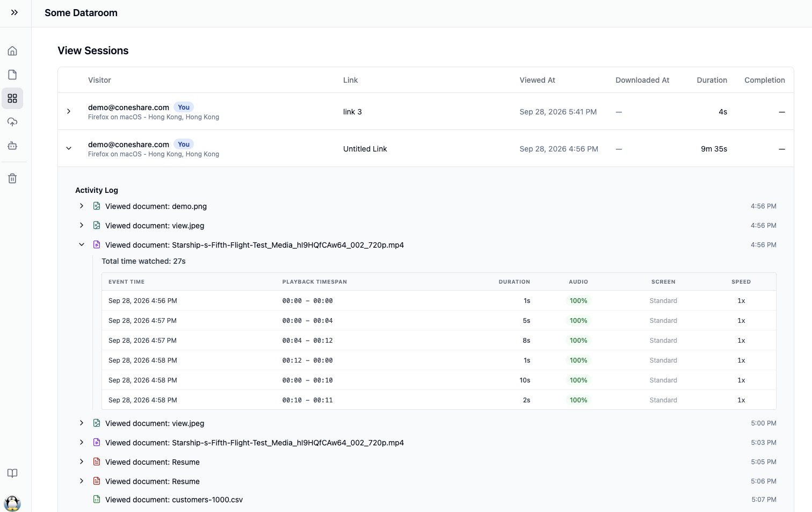This screenshot has width=812, height=512.
Task: Click the video file icon for the 4:56 PM Starship entry
Action: click(97, 245)
